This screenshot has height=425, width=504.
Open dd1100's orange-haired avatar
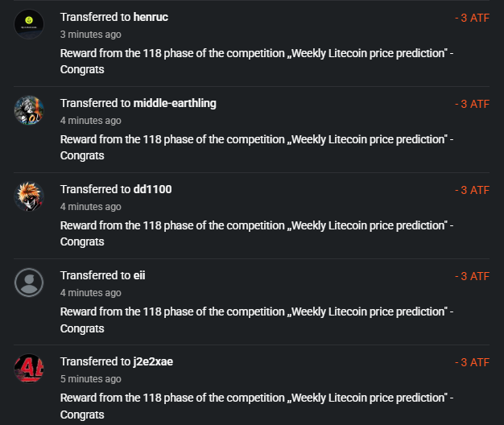click(29, 196)
